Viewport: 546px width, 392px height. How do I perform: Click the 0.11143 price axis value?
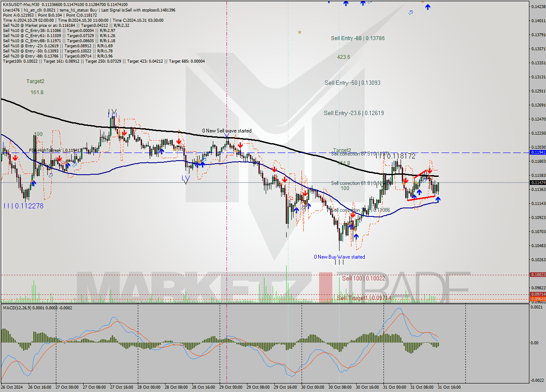click(538, 204)
